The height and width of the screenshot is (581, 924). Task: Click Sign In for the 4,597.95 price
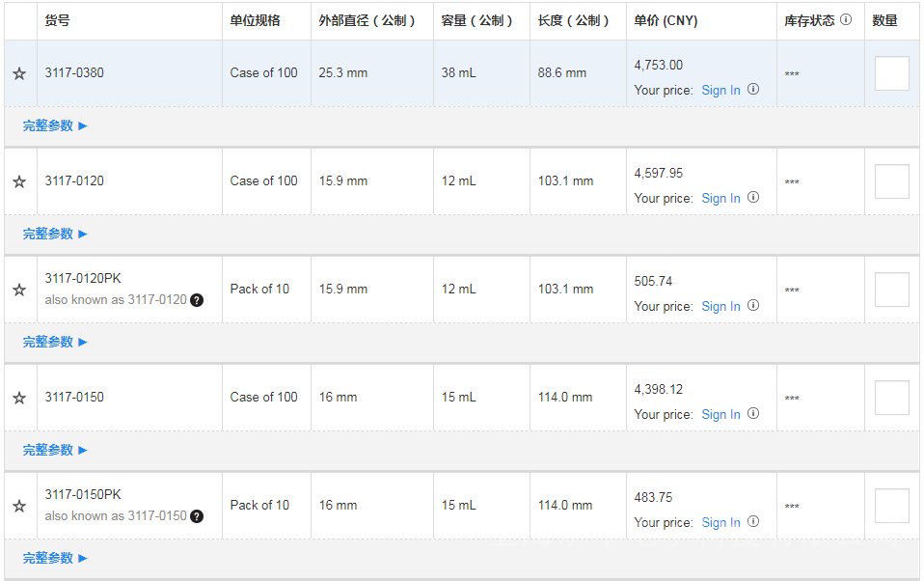[720, 199]
